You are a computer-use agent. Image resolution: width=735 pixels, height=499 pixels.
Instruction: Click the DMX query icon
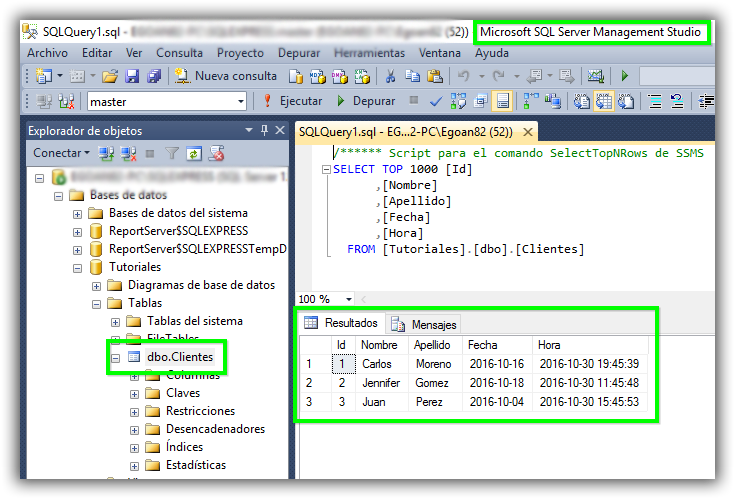click(340, 76)
